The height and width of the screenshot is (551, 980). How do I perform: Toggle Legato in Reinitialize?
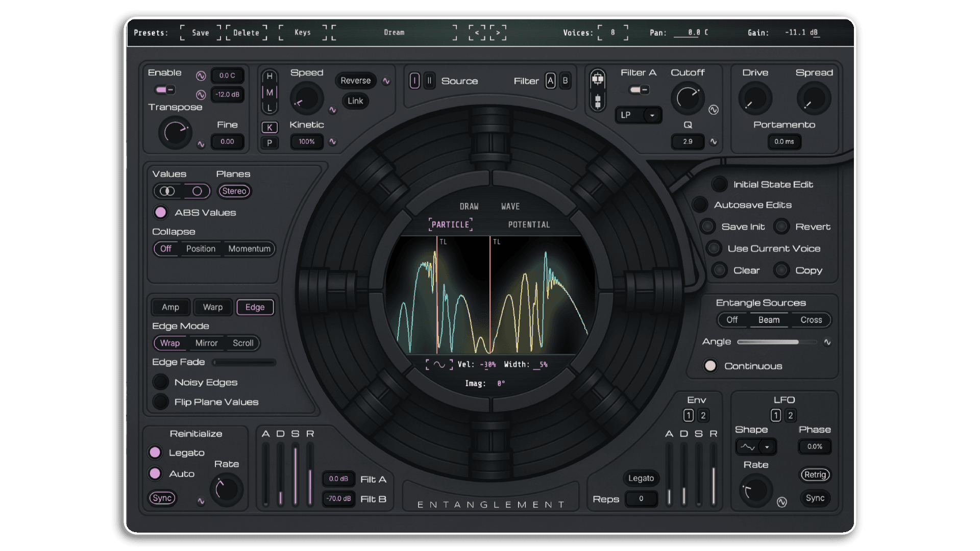pyautogui.click(x=155, y=453)
